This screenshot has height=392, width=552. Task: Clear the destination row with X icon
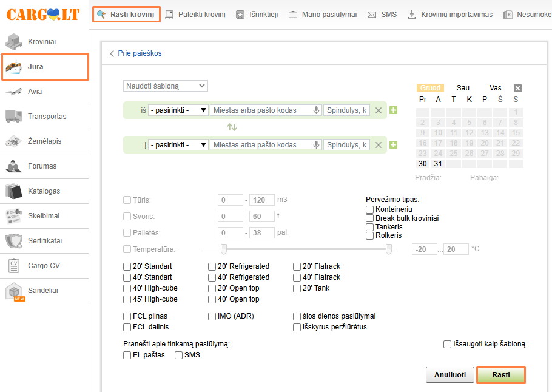(x=379, y=145)
